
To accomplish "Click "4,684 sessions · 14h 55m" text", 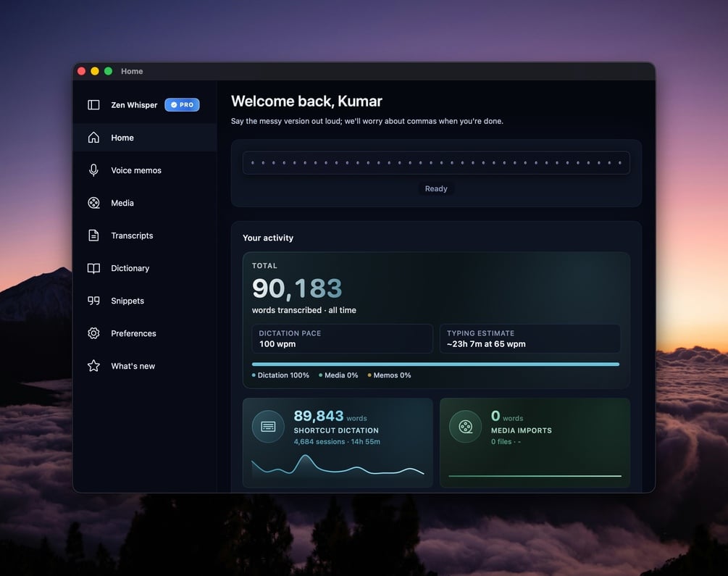I will [x=337, y=441].
